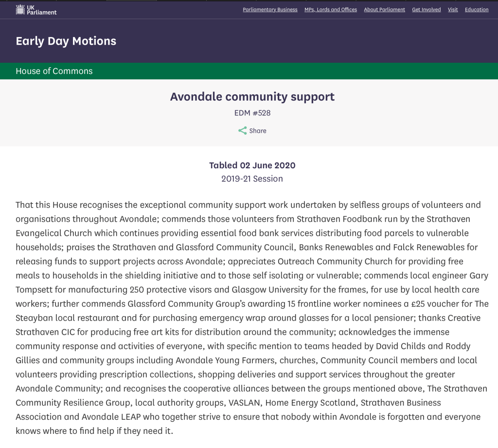Navigate to the Visit page

click(453, 10)
